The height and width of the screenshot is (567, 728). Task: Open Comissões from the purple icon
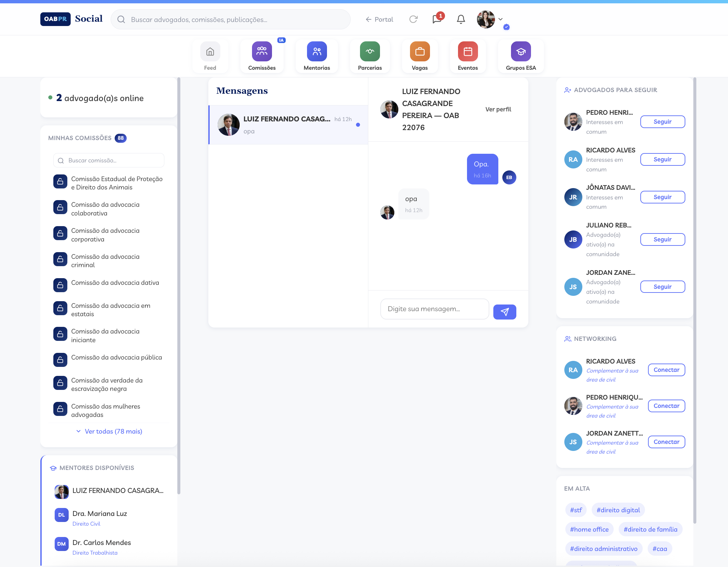(x=262, y=52)
